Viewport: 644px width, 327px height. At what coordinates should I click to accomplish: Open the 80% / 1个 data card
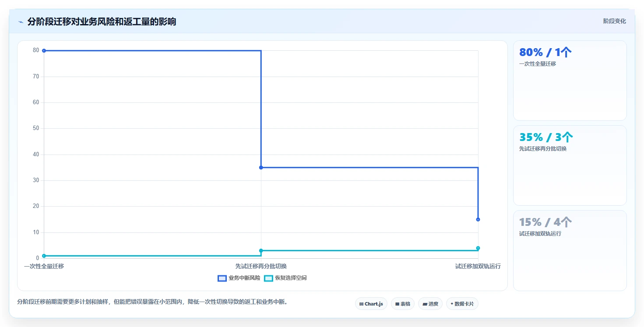(x=570, y=81)
